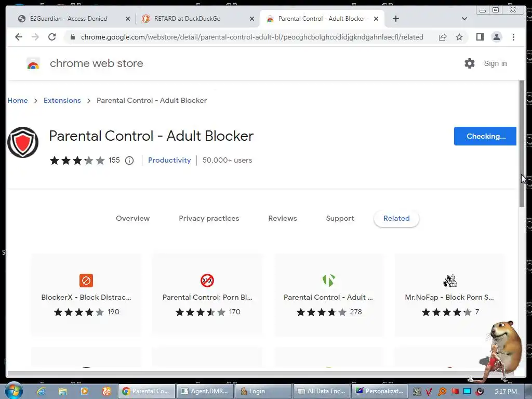532x399 pixels.
Task: Open the Productivity category link
Action: [x=169, y=160]
